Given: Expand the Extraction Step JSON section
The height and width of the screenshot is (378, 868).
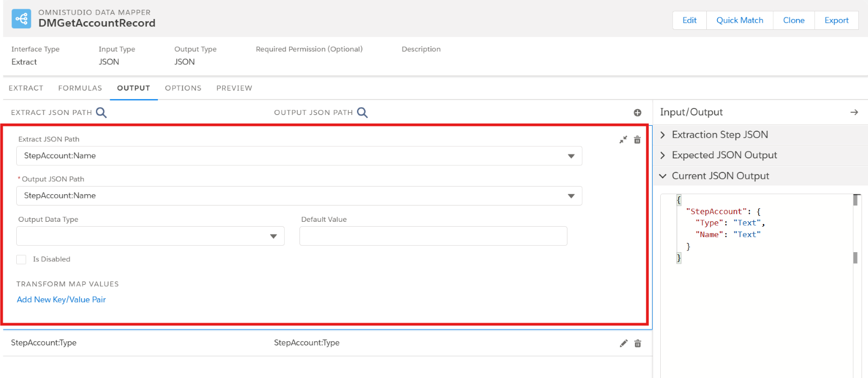Looking at the screenshot, I should (x=719, y=134).
